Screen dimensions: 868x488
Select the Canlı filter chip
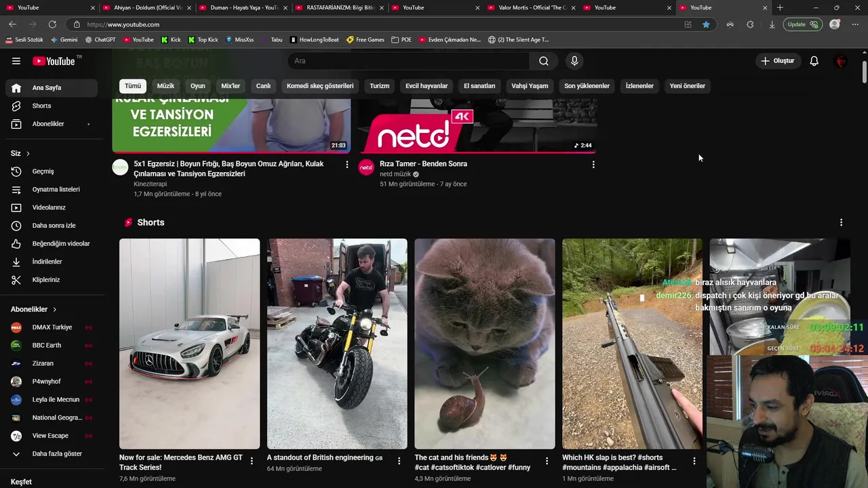(263, 86)
